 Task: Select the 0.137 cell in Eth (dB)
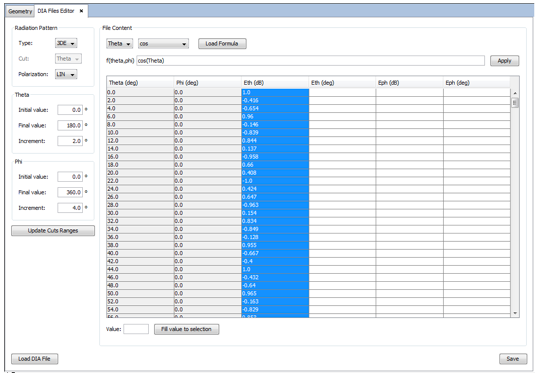tap(275, 149)
